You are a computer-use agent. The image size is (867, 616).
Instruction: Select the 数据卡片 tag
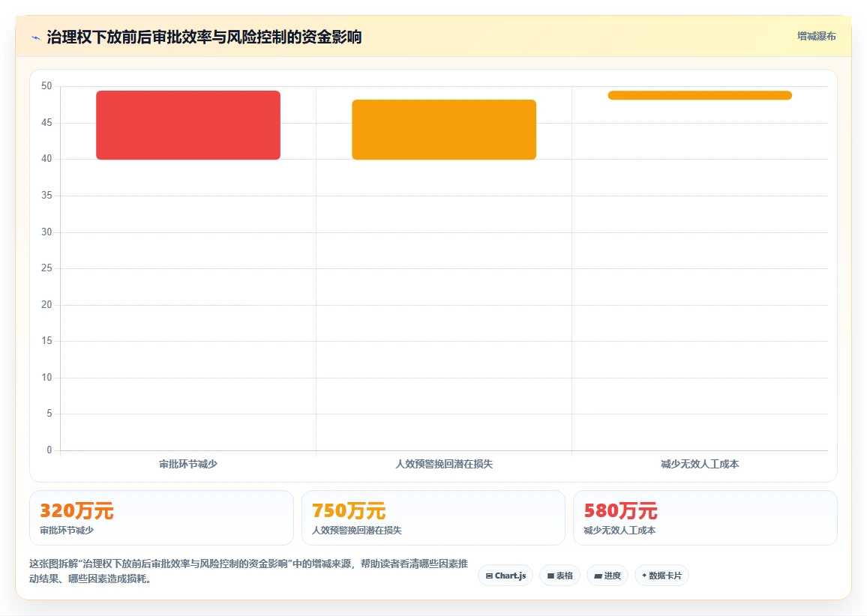(661, 576)
